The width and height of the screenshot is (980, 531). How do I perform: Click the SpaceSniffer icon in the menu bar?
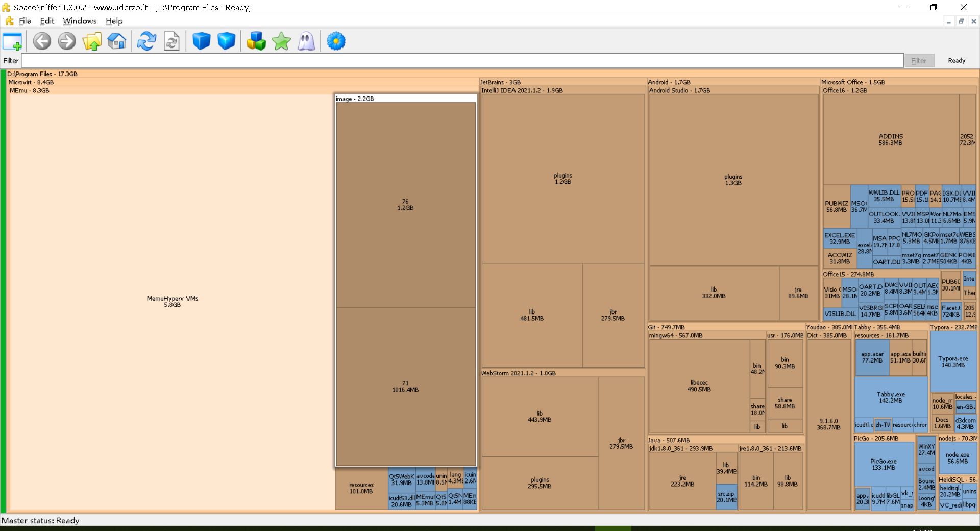(9, 21)
